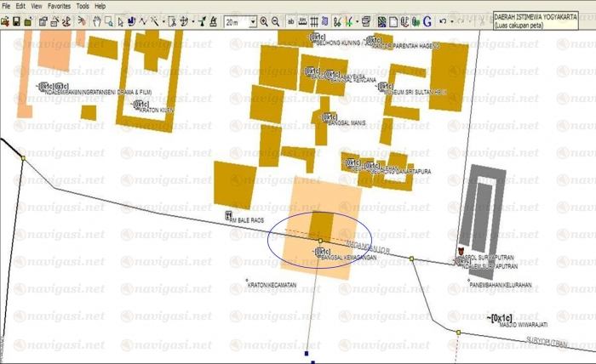Click the blue G toolbar icon
This screenshot has width=596, height=364.
427,21
